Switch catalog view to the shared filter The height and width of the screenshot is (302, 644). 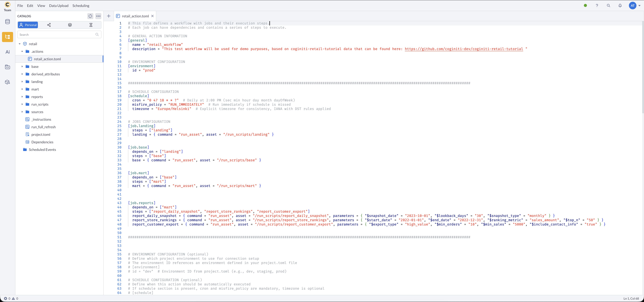pos(49,25)
